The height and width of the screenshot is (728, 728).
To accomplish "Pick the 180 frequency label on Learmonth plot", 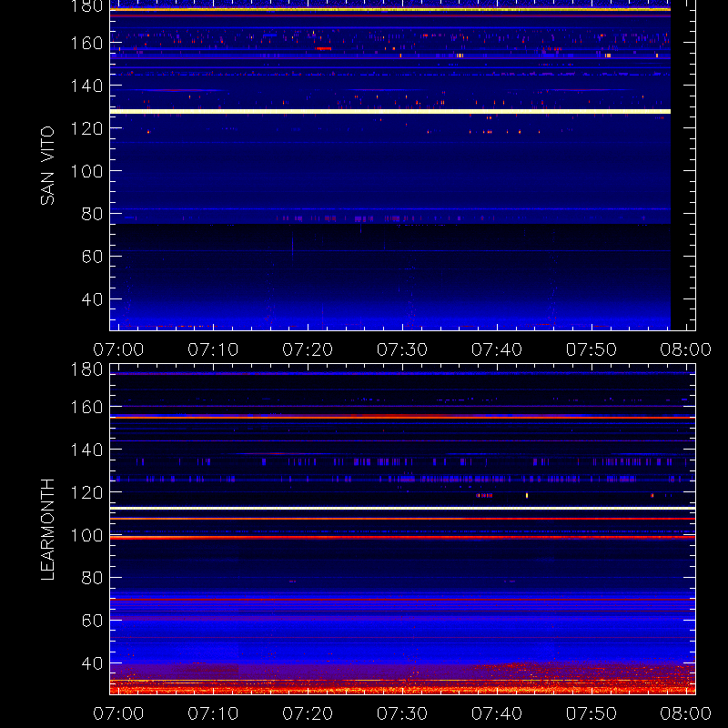I will click(86, 369).
